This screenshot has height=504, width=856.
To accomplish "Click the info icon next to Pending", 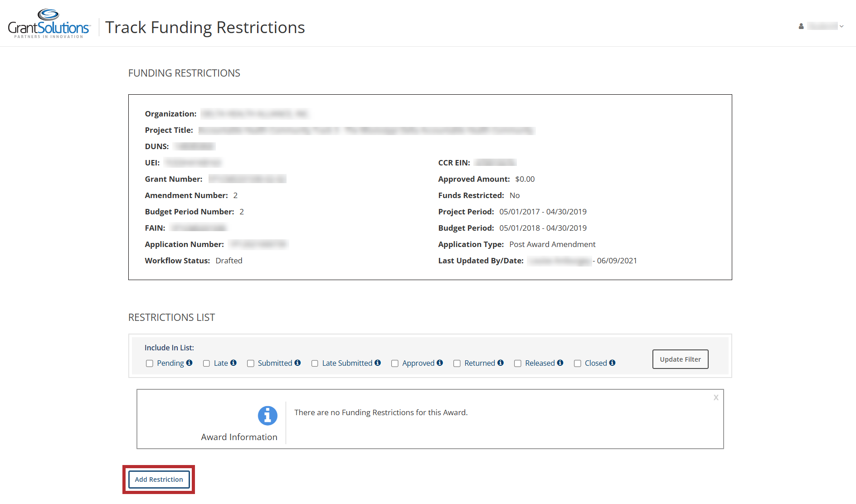I will [x=190, y=363].
